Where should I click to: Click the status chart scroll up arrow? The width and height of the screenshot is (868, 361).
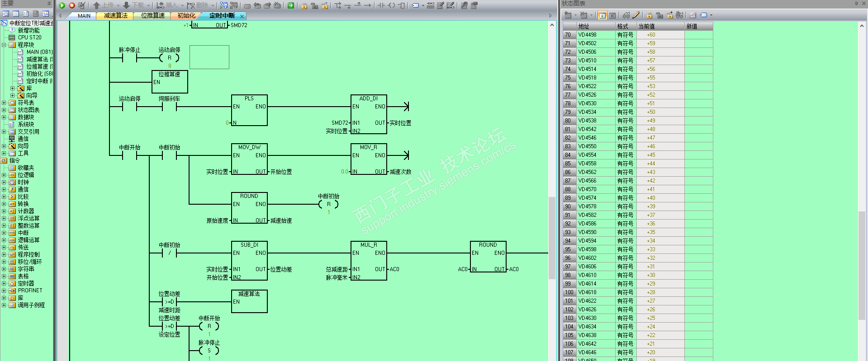pos(862,26)
